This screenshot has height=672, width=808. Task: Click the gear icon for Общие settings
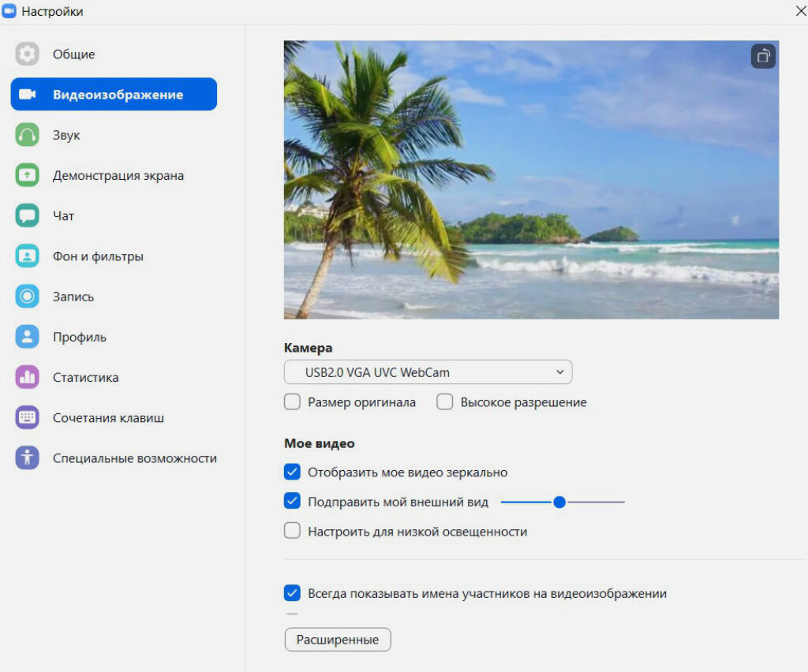pyautogui.click(x=27, y=54)
